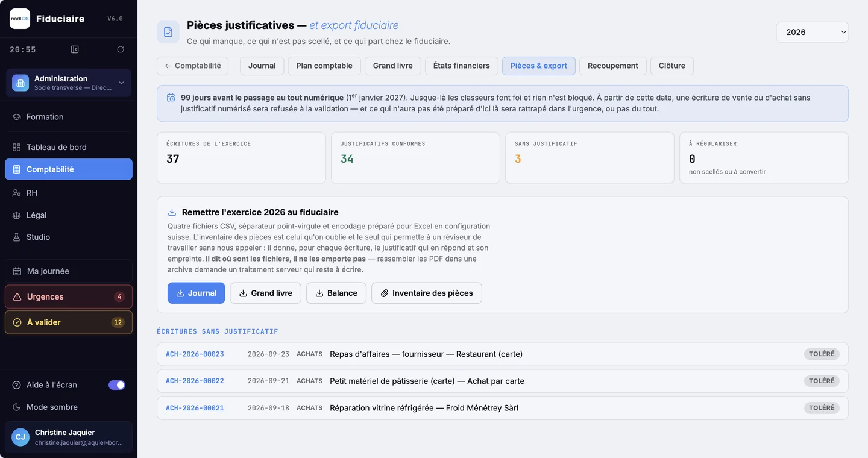Open Christine Jaquier user profile
This screenshot has height=458, width=868.
point(69,437)
